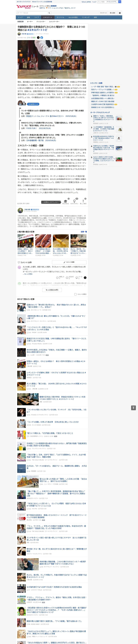Open ranking article 5 about Switch 2

[104, 159]
